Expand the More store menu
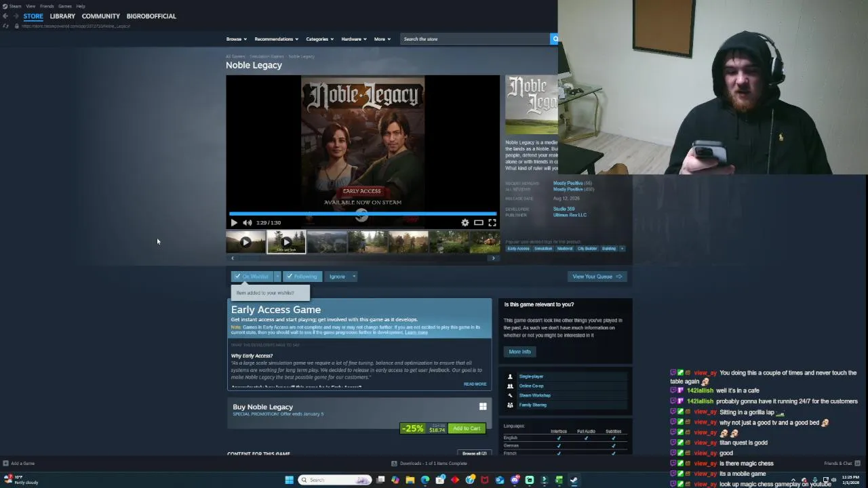The image size is (868, 488). point(382,39)
